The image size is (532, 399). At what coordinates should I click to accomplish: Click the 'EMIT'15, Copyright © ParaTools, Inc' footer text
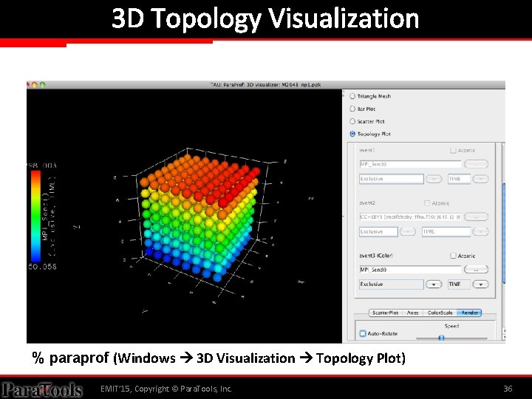(166, 389)
